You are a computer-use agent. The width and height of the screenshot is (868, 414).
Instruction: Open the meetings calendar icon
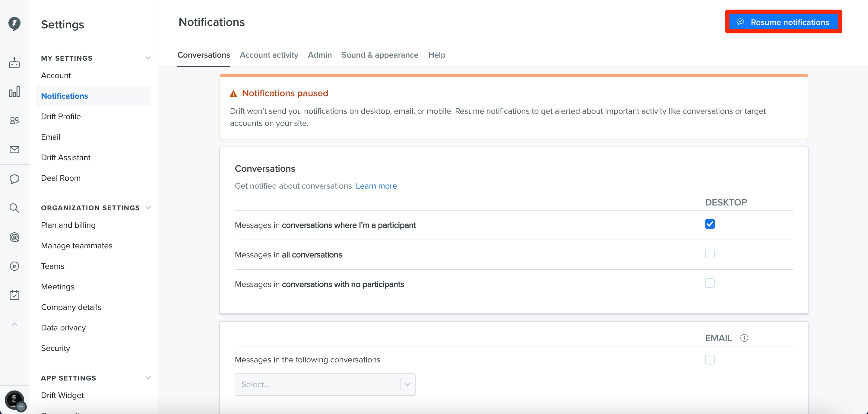pyautogui.click(x=14, y=295)
